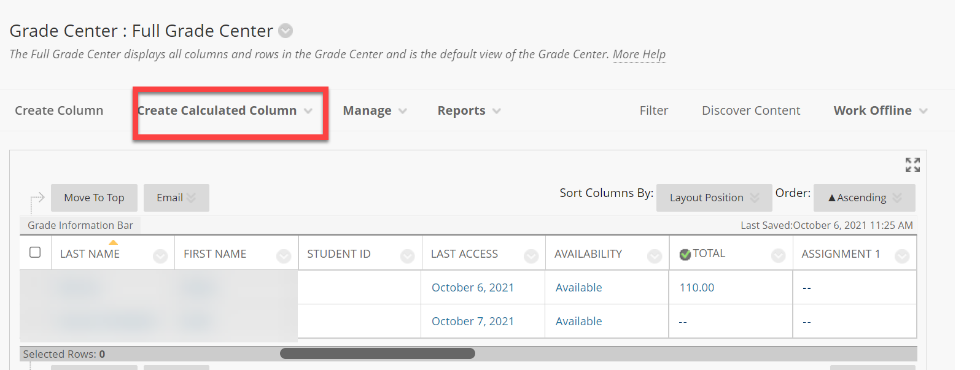Open Last Name column options chevron
The image size is (980, 370).
click(160, 256)
